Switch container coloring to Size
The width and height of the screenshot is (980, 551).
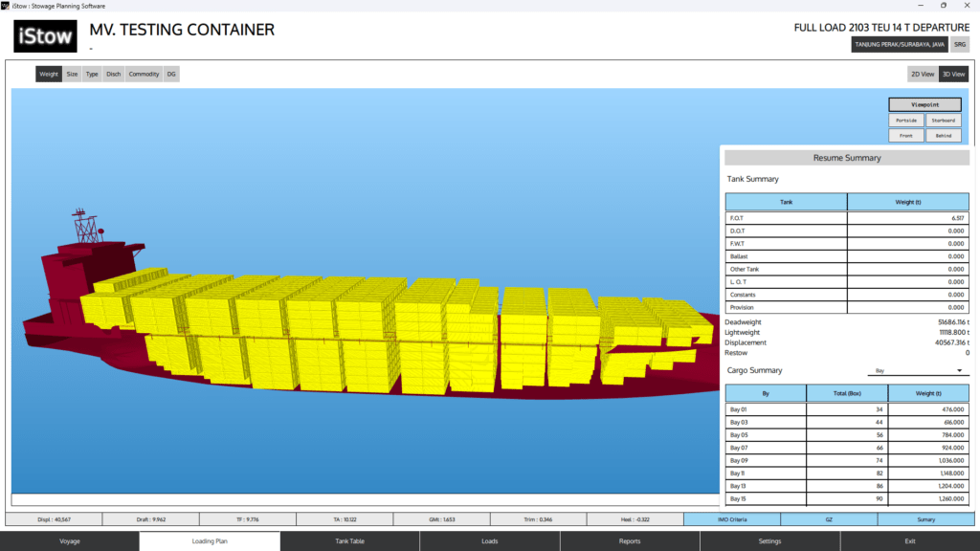73,74
